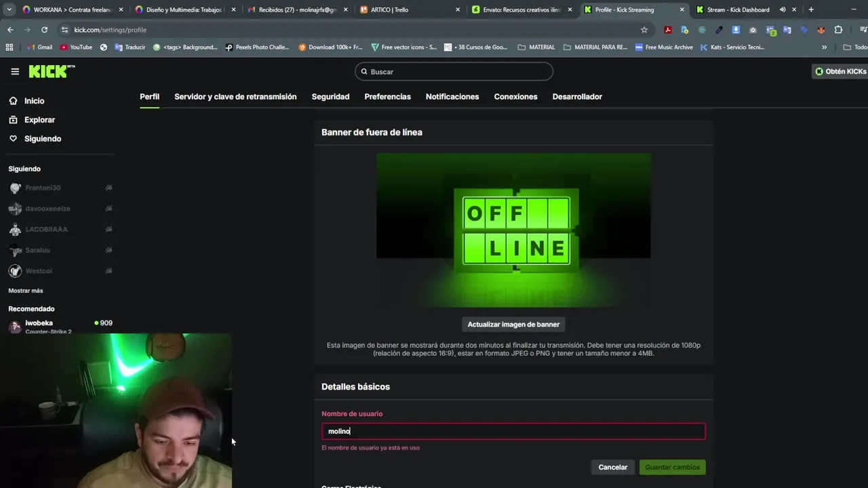Click the Buscar search field
Image resolution: width=868 pixels, height=488 pixels.
[x=454, y=72]
